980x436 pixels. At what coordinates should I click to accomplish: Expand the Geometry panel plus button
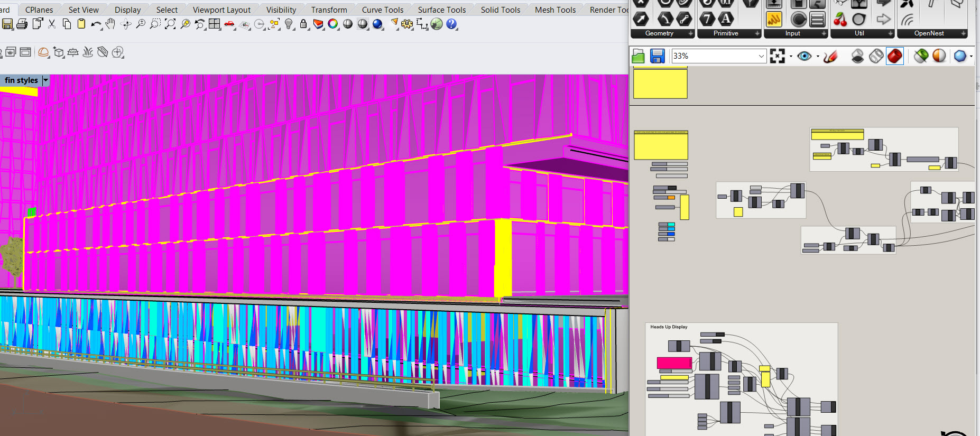[x=690, y=33]
